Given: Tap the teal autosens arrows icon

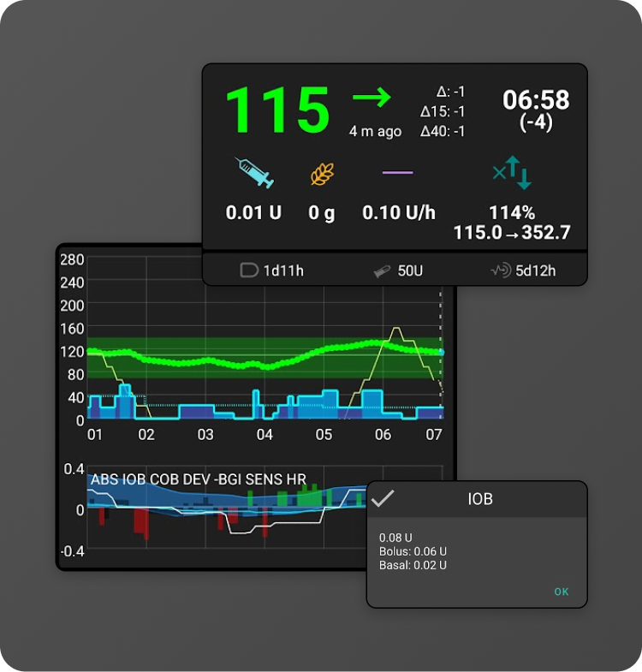Looking at the screenshot, I should pos(512,172).
